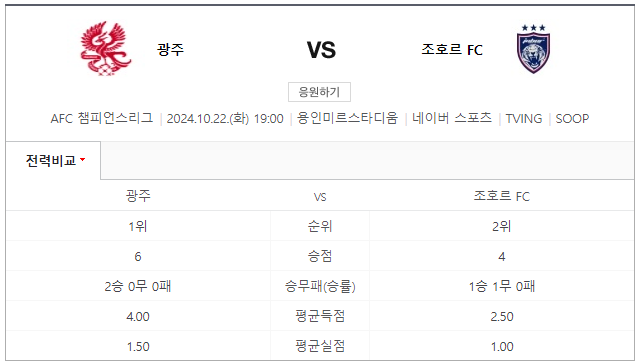Click the 용인미르스타디움 venue text
Screen dimensions: 640x364
347,118
